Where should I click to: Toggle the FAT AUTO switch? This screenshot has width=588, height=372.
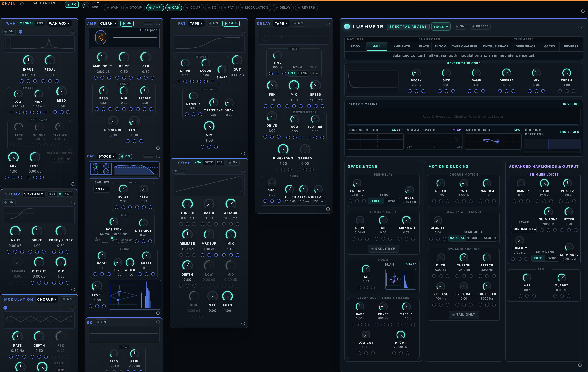[231, 23]
